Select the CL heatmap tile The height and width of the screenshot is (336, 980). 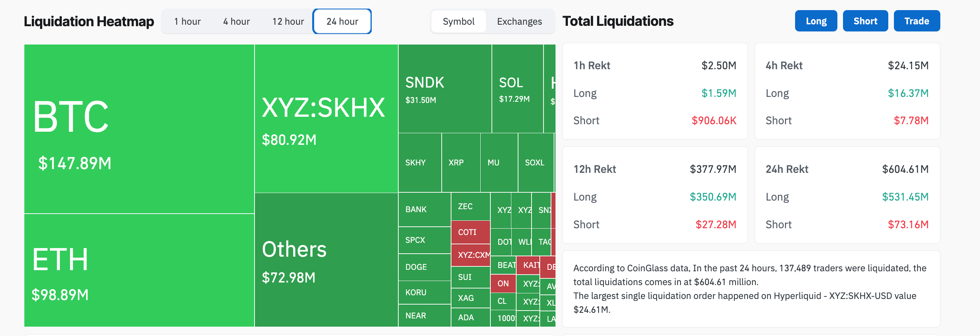click(503, 302)
